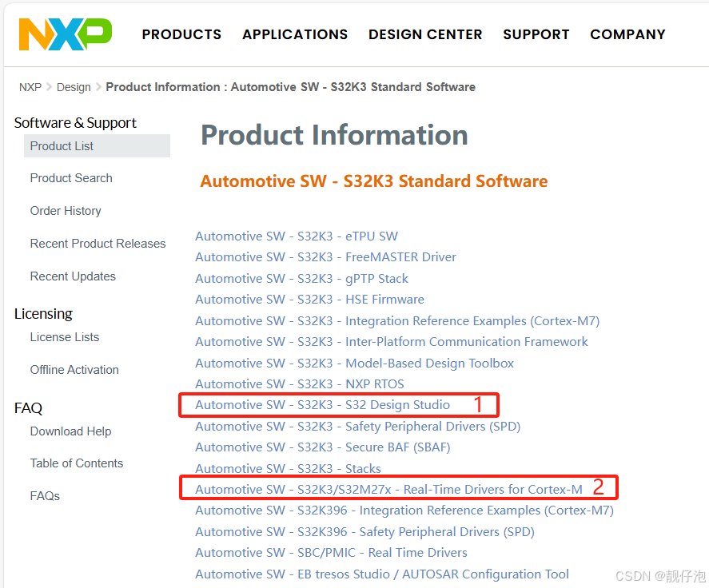Click FAQ section heading

tap(28, 407)
